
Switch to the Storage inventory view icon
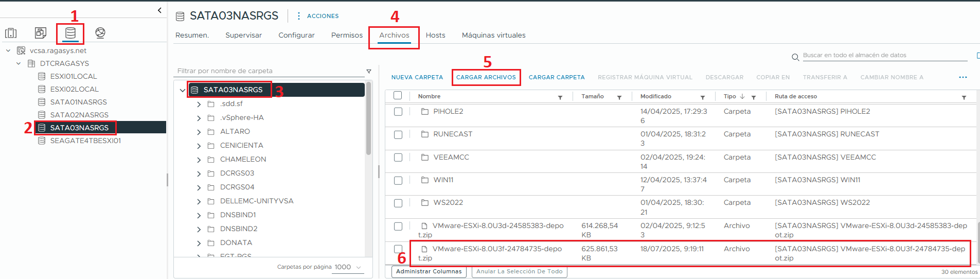pos(70,33)
